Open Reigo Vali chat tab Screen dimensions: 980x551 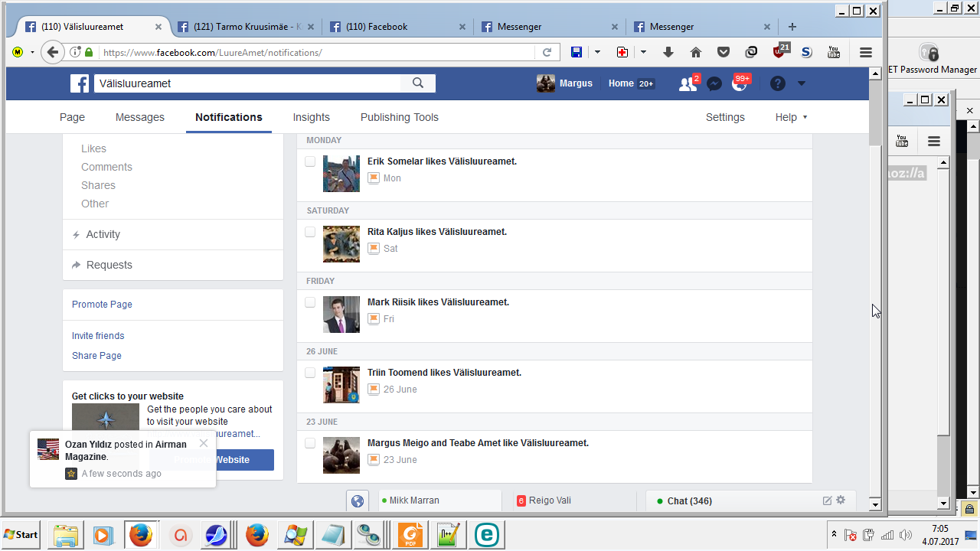(573, 501)
